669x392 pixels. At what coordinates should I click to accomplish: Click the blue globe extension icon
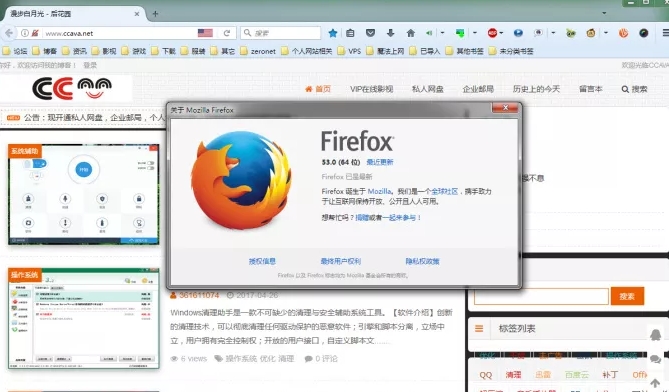[518, 33]
